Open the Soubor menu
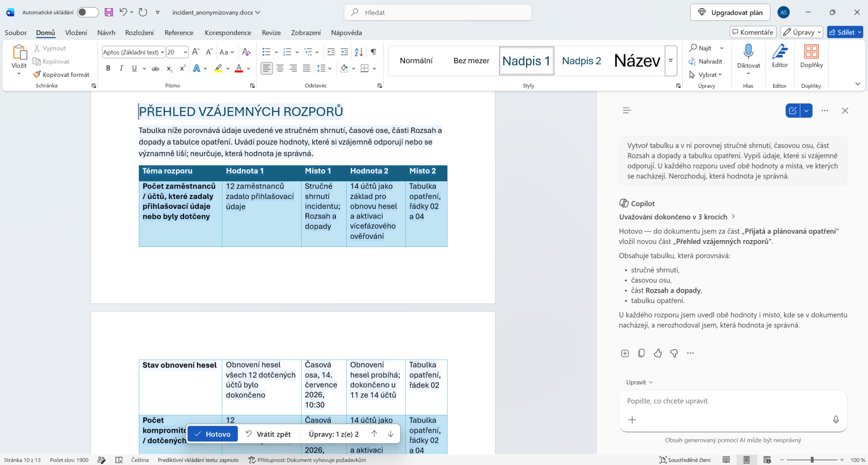This screenshot has height=465, width=868. [x=16, y=33]
